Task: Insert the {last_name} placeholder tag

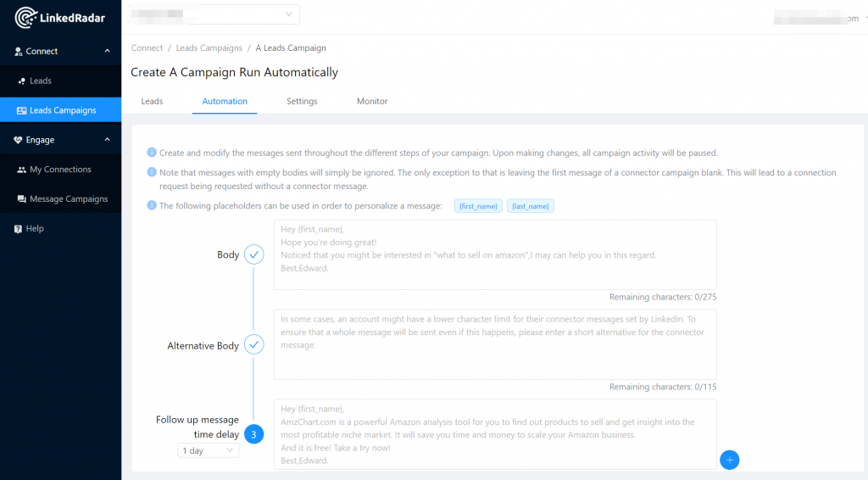Action: pos(531,207)
